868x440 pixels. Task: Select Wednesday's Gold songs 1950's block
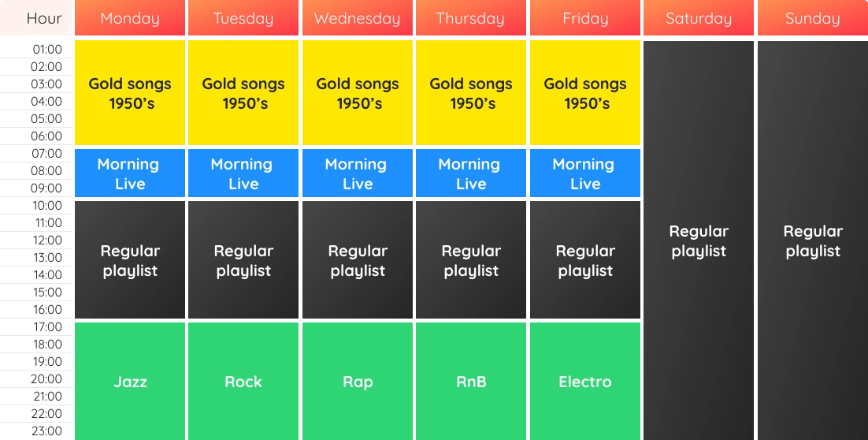[357, 93]
